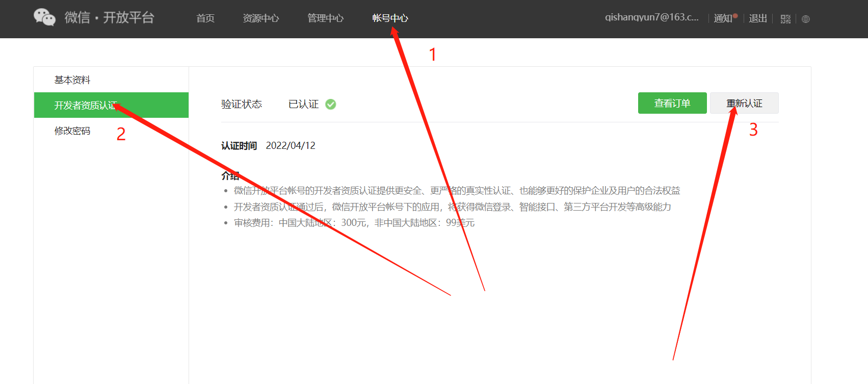
Task: Click the 介绍 heading
Action: click(x=230, y=176)
